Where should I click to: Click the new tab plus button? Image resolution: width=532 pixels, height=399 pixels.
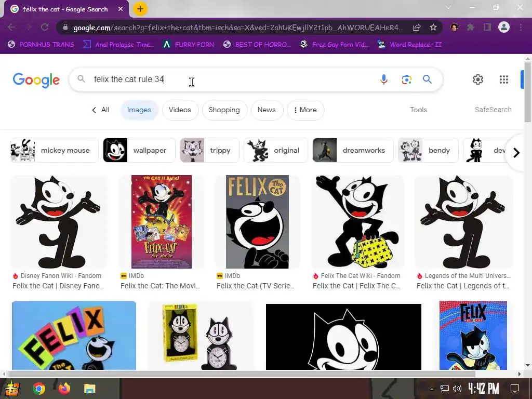pyautogui.click(x=140, y=9)
